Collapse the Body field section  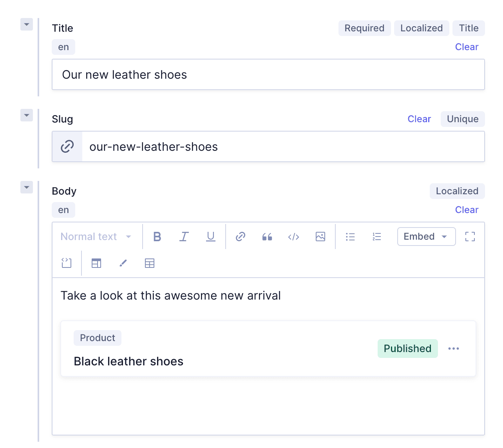27,187
